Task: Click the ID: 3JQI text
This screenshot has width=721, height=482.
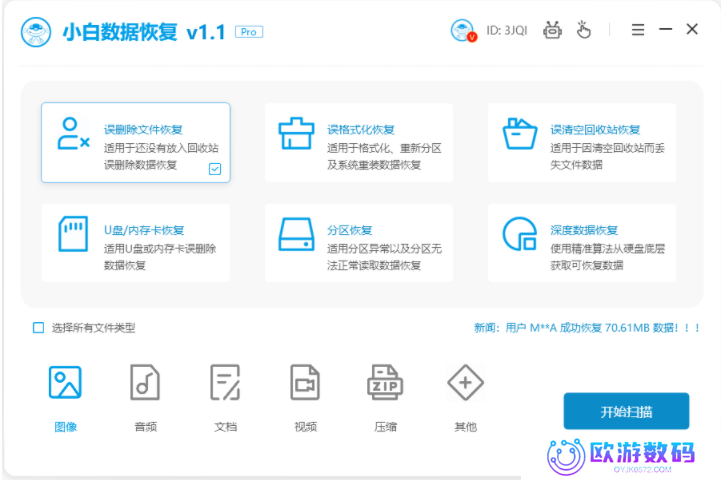Action: click(x=507, y=30)
